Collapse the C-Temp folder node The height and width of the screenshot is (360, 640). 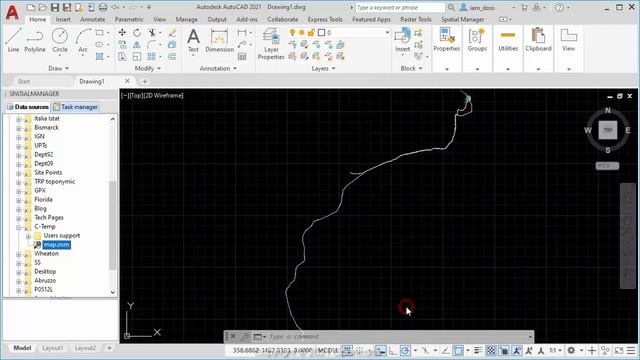(18, 227)
